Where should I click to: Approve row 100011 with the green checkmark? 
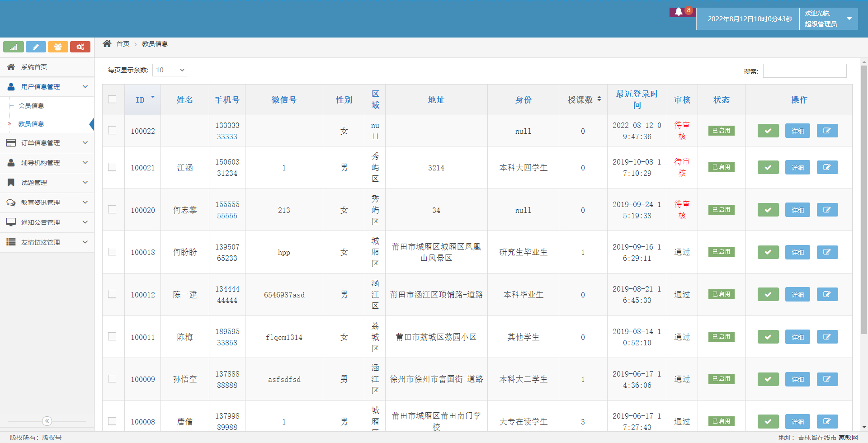768,337
